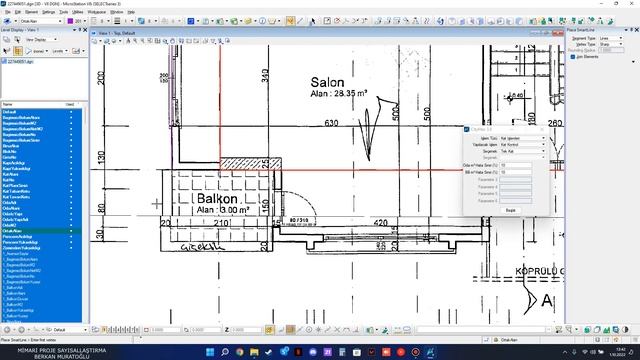Open the line weight picker
Screen dimensions: 640x360
coord(117,21)
